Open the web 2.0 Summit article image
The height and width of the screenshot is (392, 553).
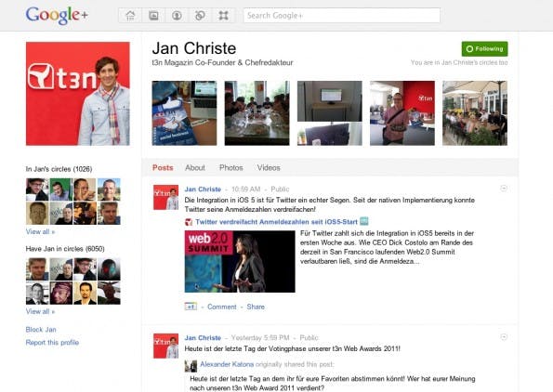point(240,261)
